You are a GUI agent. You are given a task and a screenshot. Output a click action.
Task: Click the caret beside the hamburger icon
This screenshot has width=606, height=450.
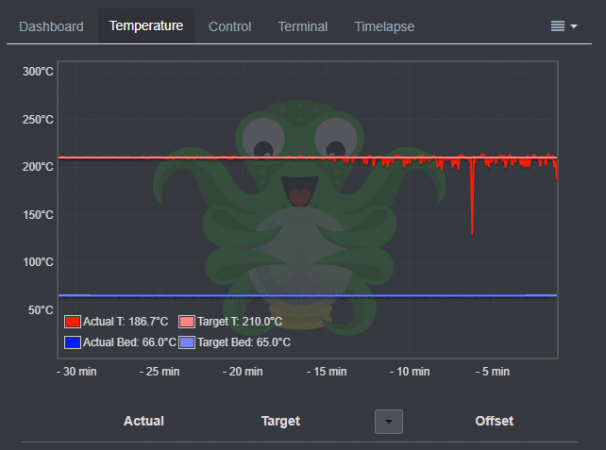click(574, 26)
